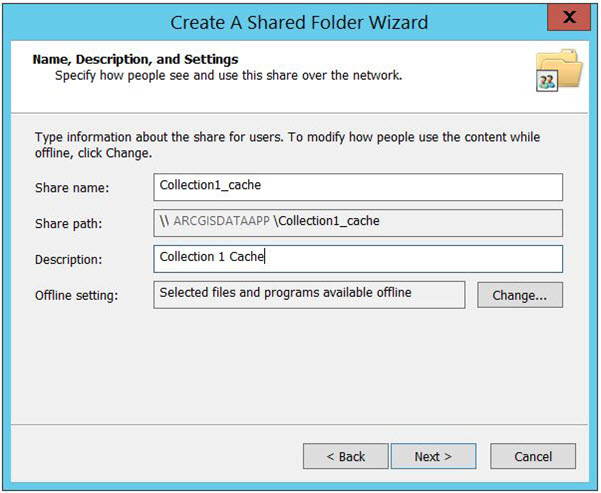
Task: Click into the Description text field
Action: pos(358,259)
